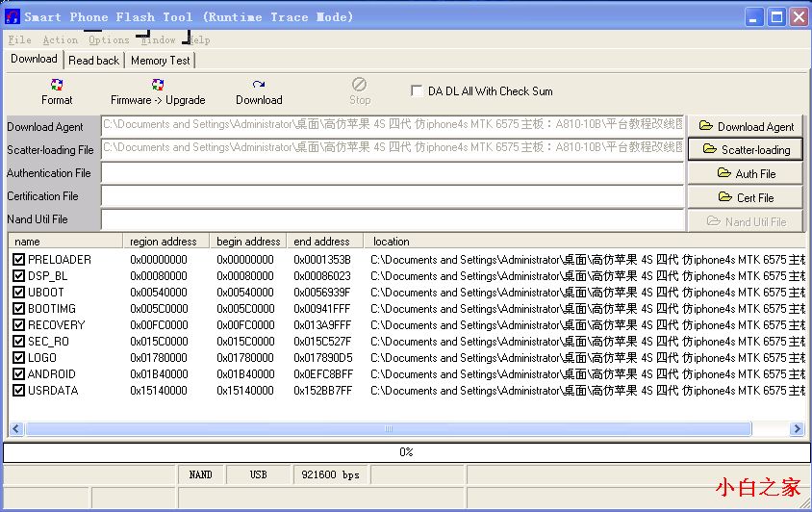Image resolution: width=812 pixels, height=512 pixels.
Task: Click the UBOOT row location path
Action: point(588,293)
